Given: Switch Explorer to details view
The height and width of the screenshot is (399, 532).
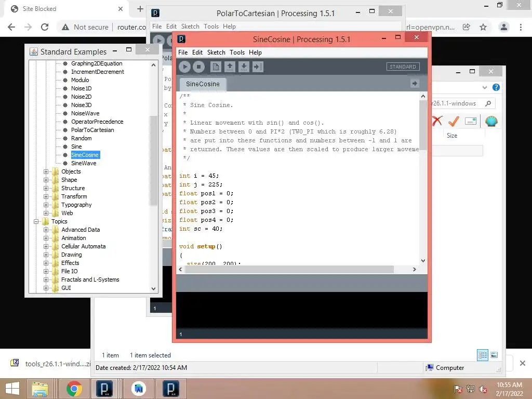Looking at the screenshot, I should pyautogui.click(x=483, y=355).
